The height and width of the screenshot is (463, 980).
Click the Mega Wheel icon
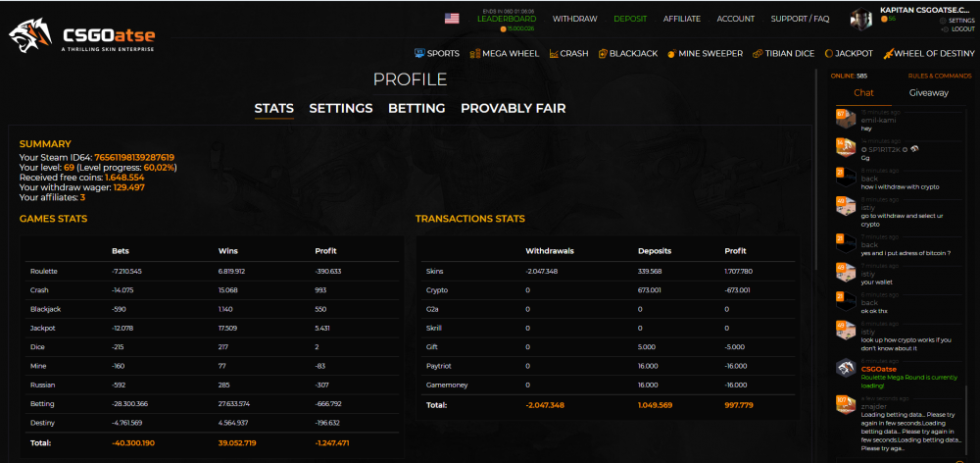click(x=475, y=54)
